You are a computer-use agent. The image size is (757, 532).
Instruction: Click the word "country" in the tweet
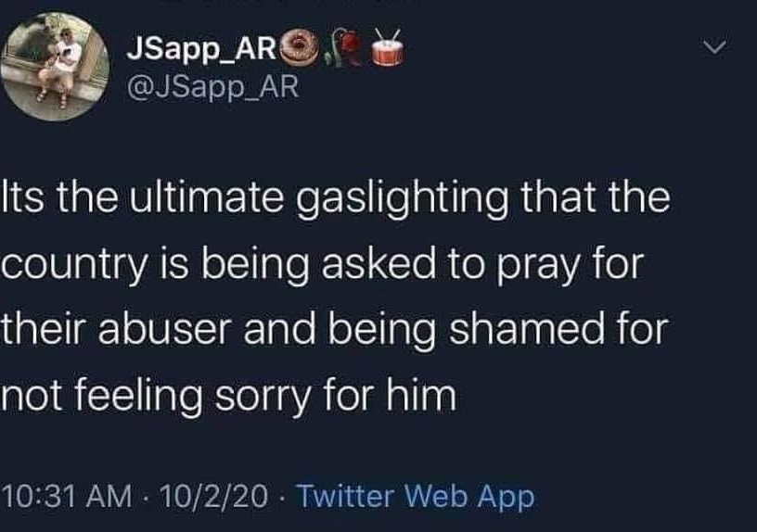point(73,265)
